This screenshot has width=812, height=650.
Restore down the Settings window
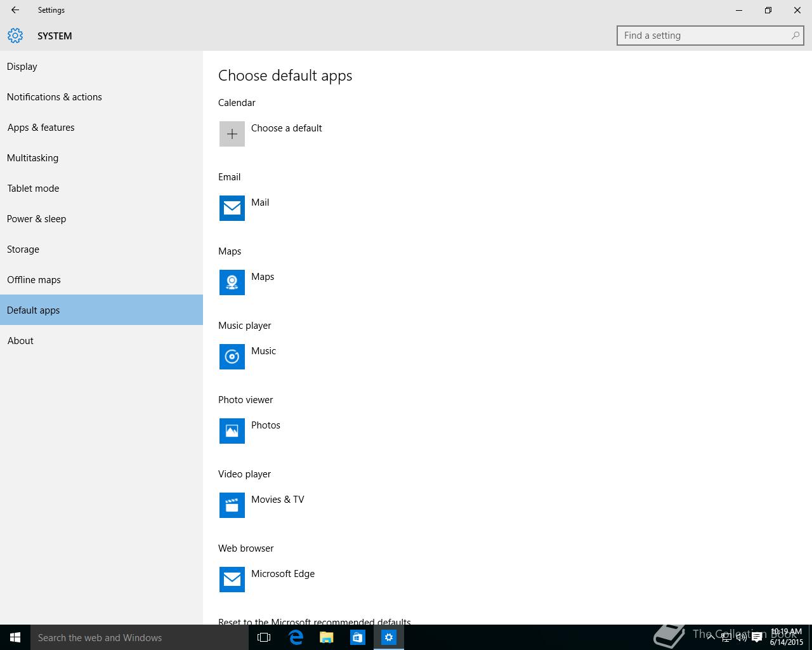768,10
